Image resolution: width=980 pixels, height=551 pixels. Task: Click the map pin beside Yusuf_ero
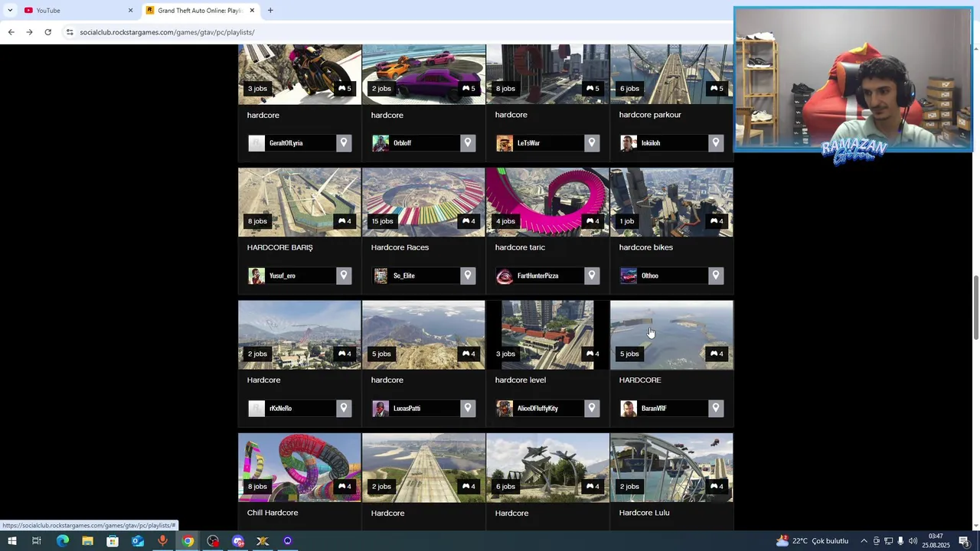coord(344,275)
